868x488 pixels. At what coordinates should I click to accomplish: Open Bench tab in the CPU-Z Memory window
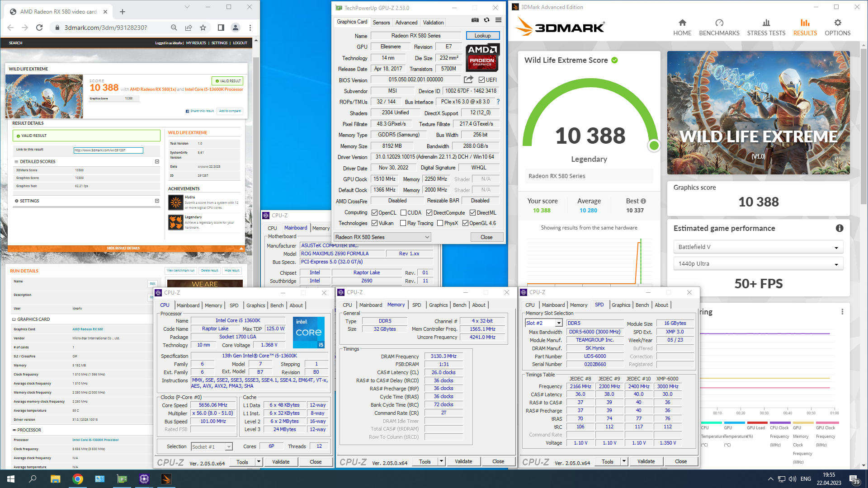(459, 305)
